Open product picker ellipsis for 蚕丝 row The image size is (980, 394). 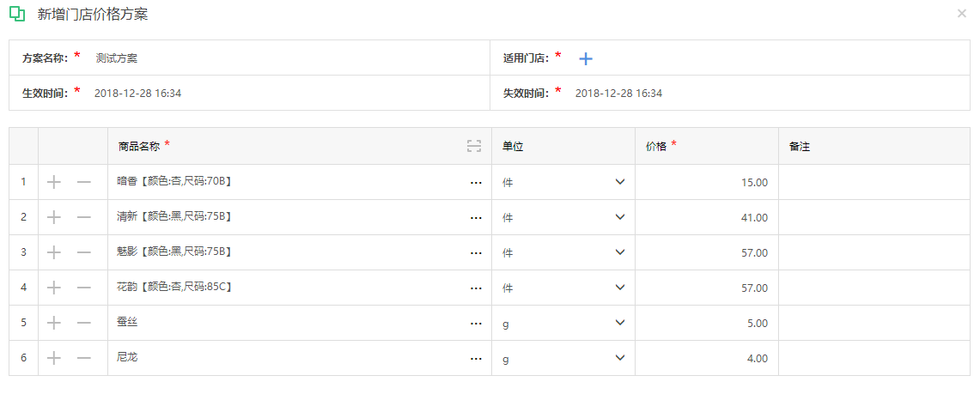(x=476, y=324)
